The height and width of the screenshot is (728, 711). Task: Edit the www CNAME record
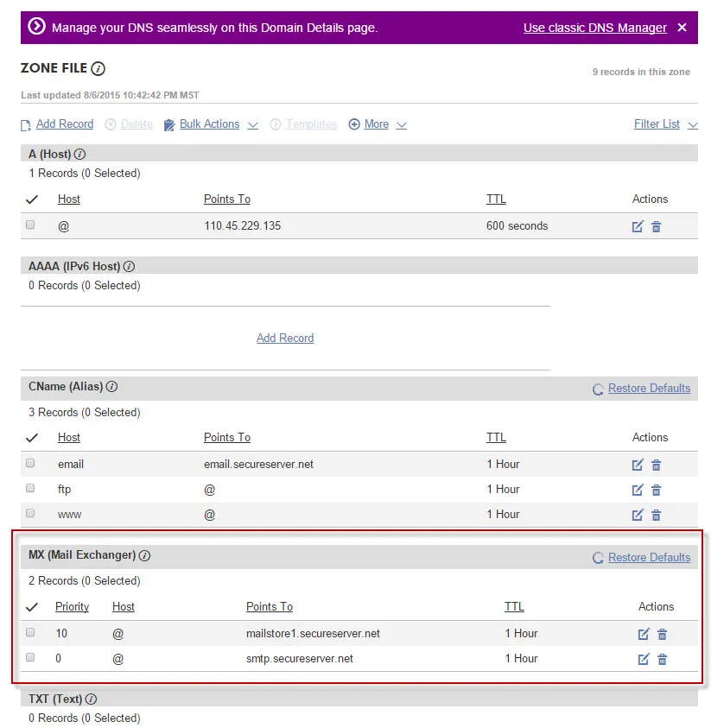[x=638, y=515]
